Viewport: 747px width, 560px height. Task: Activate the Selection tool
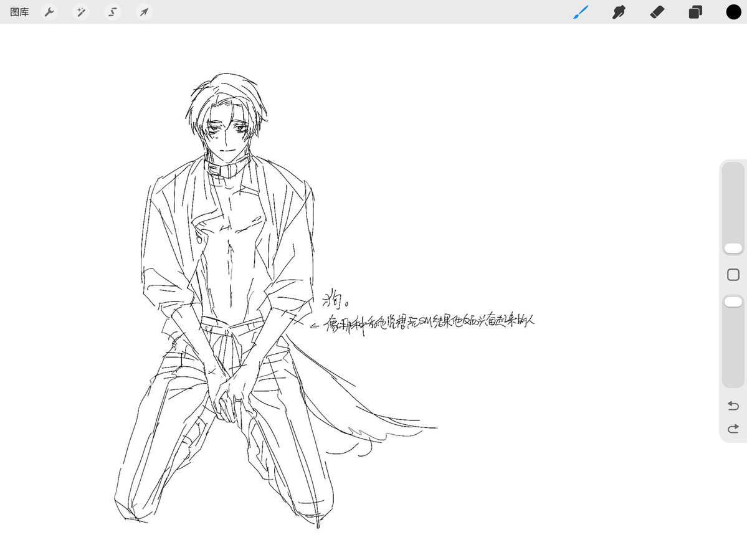click(x=112, y=12)
